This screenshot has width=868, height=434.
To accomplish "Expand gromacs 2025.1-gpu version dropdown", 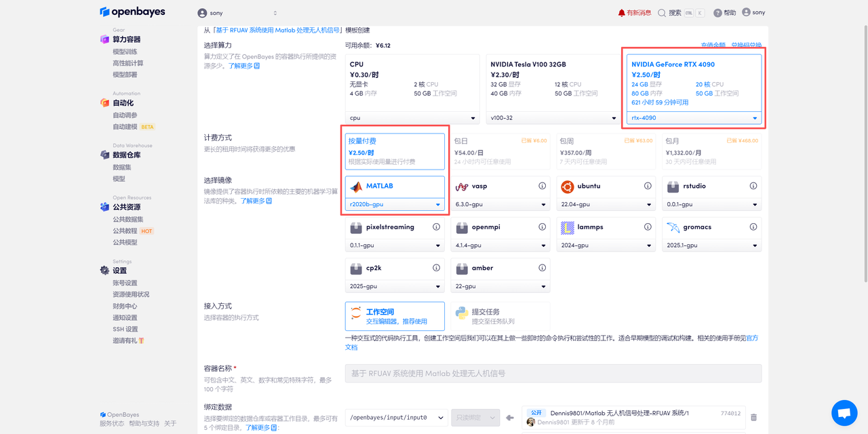I will pos(712,245).
